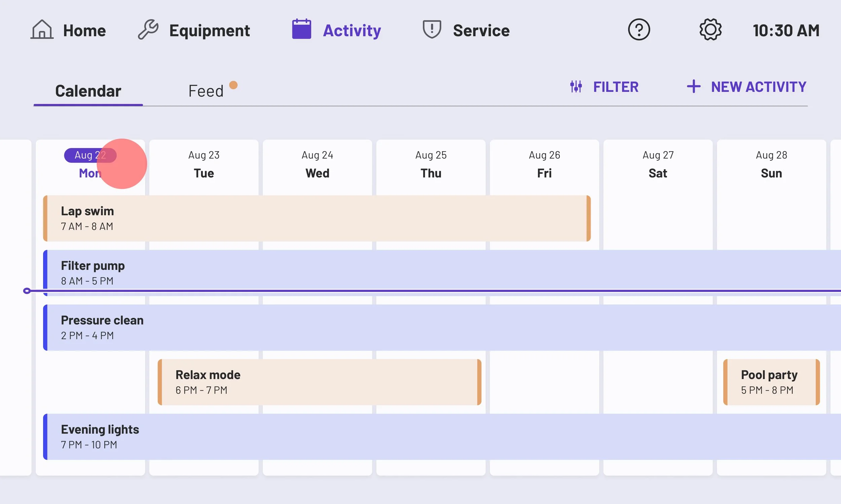The width and height of the screenshot is (841, 504).
Task: Click the Home house icon
Action: pyautogui.click(x=42, y=30)
